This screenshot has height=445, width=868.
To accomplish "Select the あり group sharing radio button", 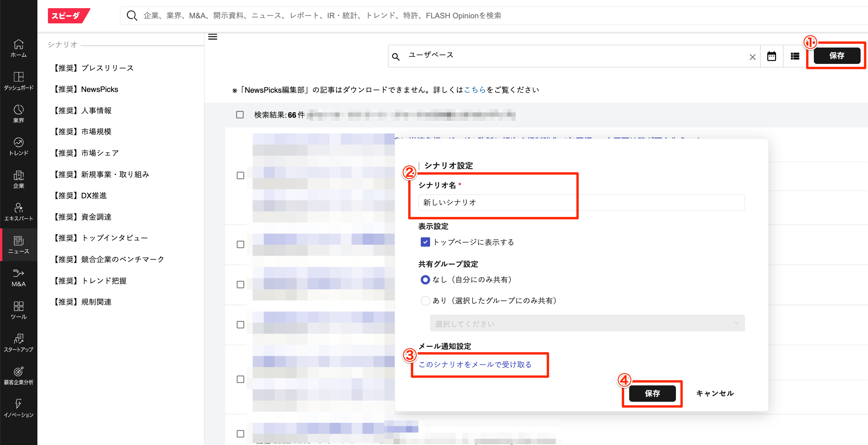I will pyautogui.click(x=425, y=301).
